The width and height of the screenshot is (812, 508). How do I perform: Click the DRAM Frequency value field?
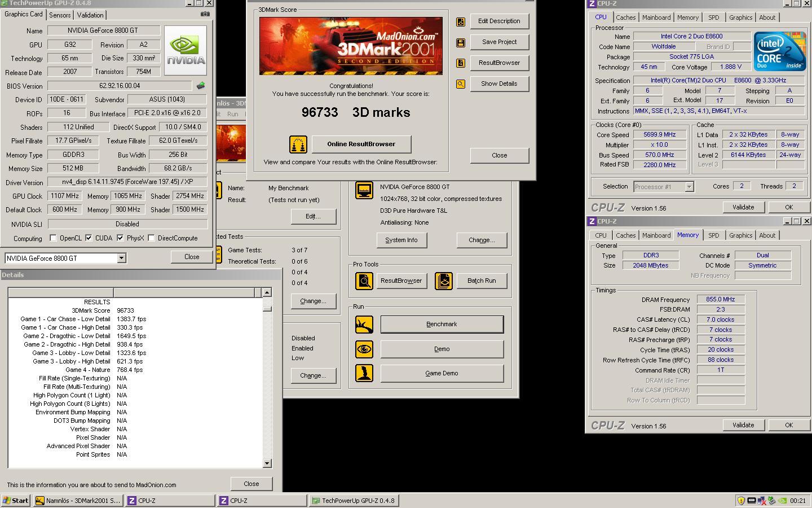720,300
